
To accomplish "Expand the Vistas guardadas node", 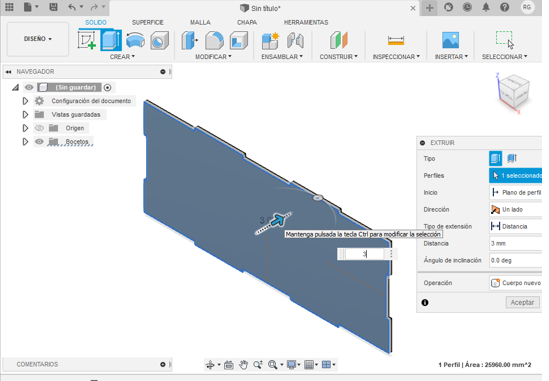I will [x=25, y=115].
